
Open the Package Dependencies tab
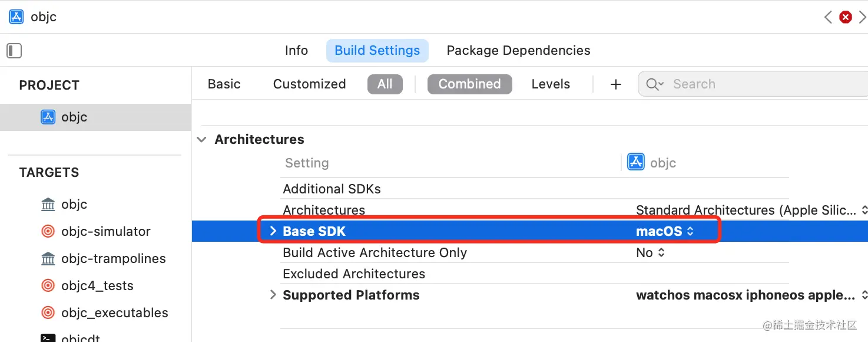[x=518, y=51]
